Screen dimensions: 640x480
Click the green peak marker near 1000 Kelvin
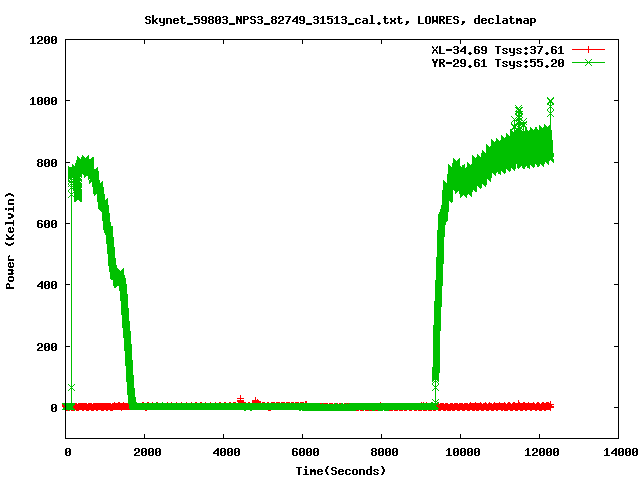click(x=550, y=101)
